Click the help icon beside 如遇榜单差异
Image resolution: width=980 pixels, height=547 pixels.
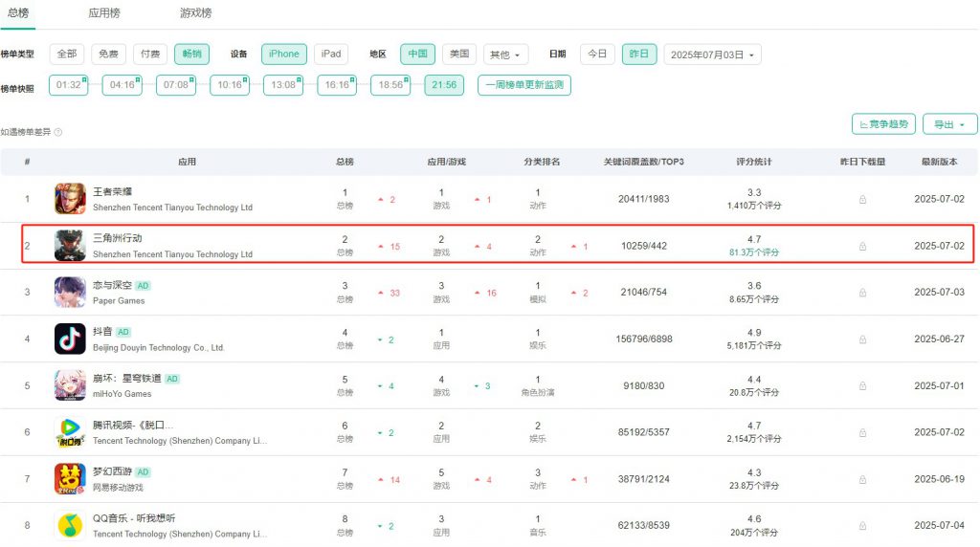click(x=58, y=132)
